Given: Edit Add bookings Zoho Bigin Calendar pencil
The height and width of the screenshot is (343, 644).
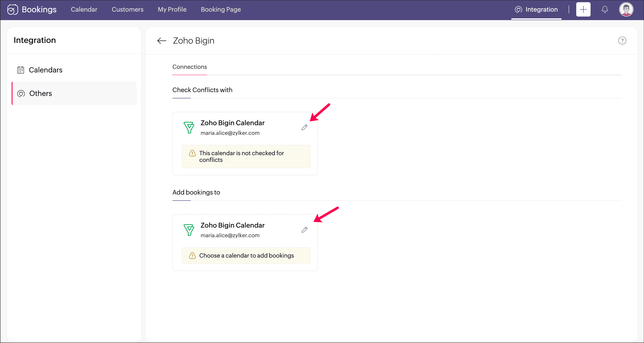Looking at the screenshot, I should (304, 230).
